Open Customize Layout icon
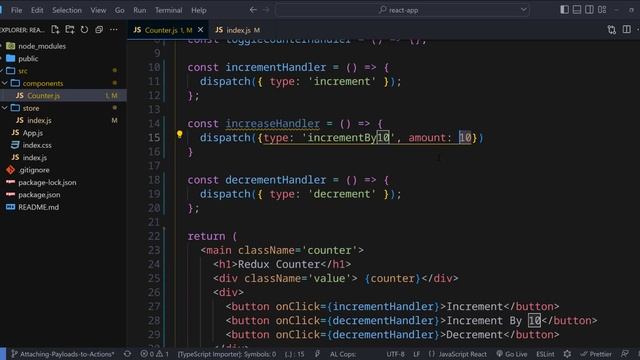This screenshot has width=640, height=360. [x=602, y=9]
